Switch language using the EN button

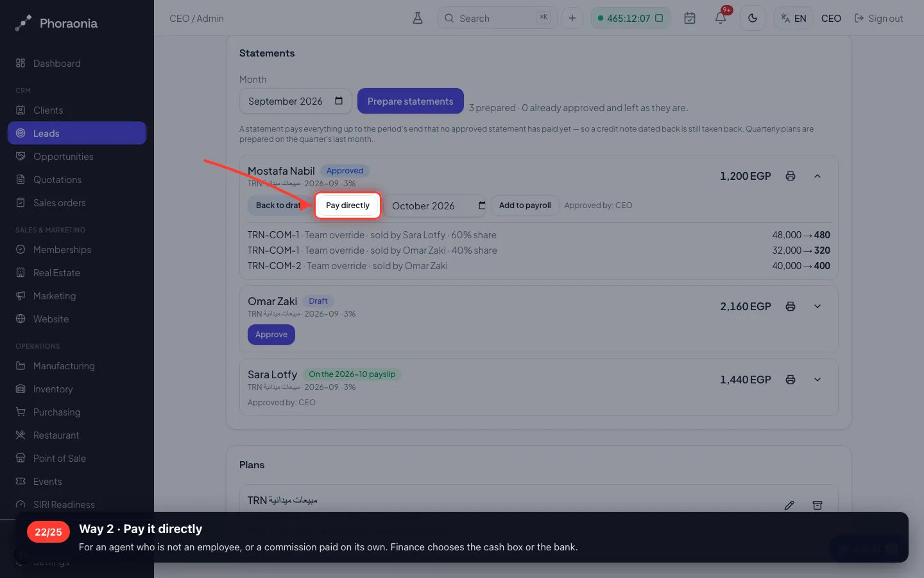click(x=794, y=18)
